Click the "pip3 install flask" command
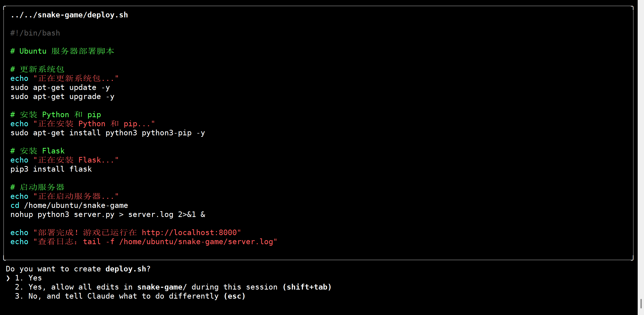Screen dimensions: 644x315 51,169
